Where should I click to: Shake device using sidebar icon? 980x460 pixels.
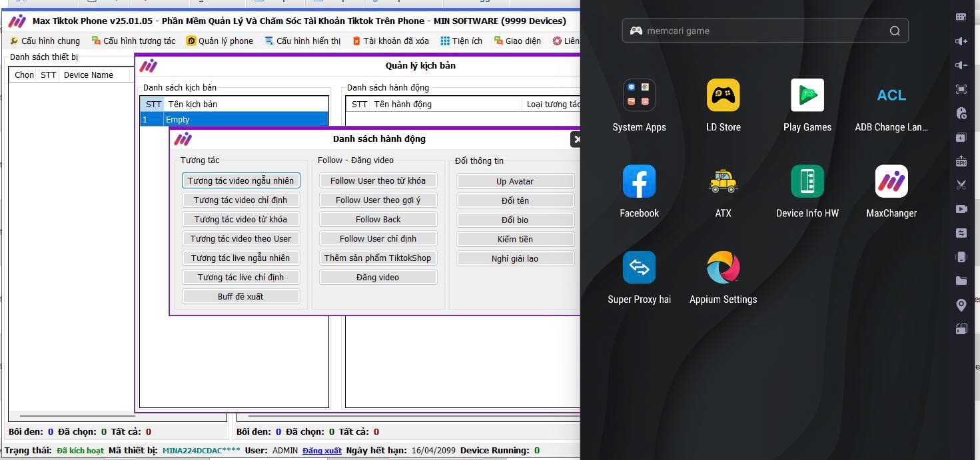pos(961,257)
